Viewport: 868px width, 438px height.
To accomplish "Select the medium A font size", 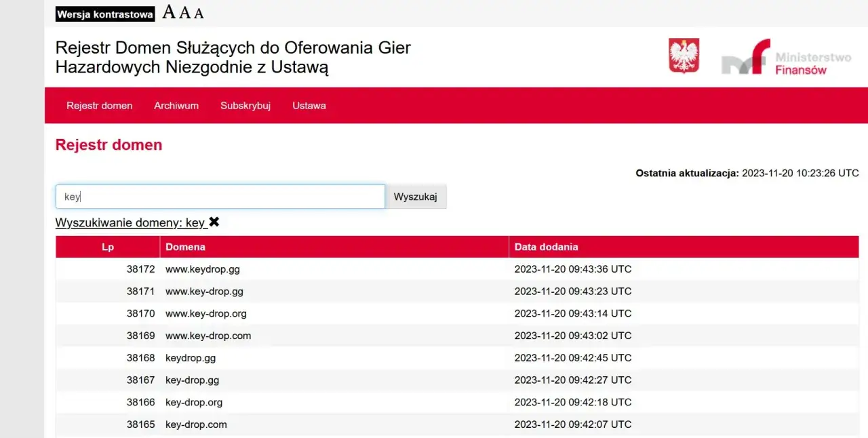I will 184,13.
